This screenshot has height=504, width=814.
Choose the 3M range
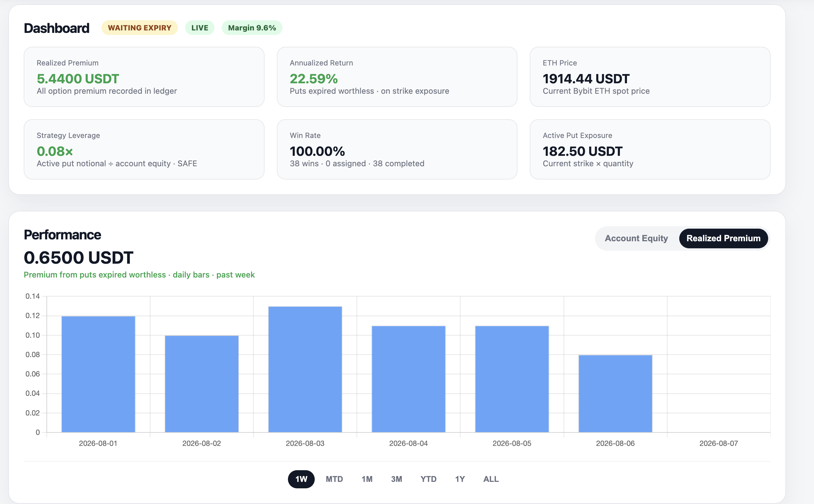(x=396, y=479)
